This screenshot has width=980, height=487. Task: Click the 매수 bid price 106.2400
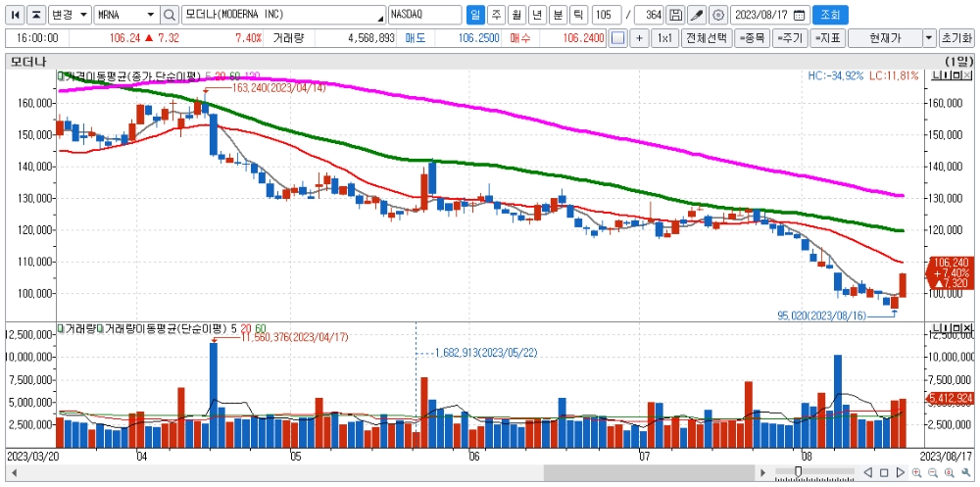[x=583, y=38]
